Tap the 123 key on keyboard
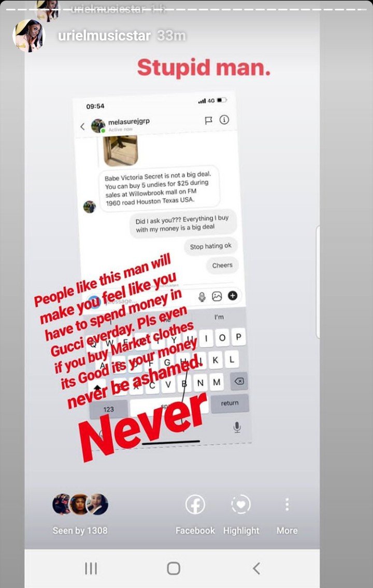This screenshot has width=373, height=588. point(109,409)
